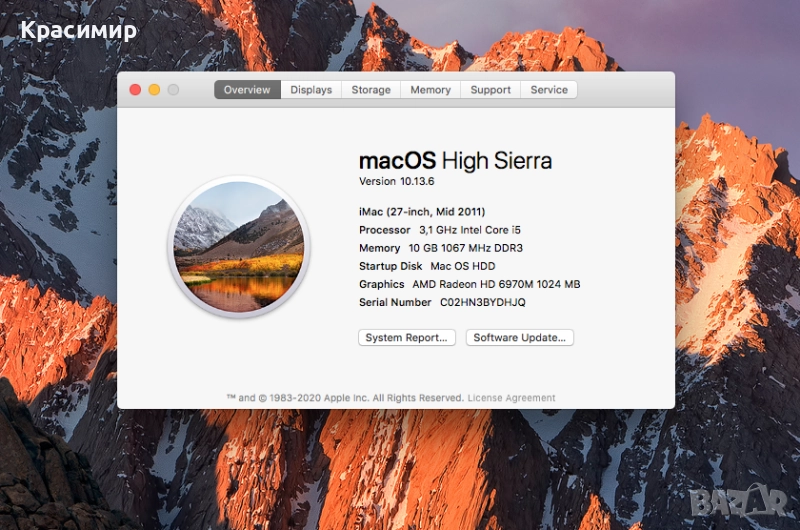Select the Overview tab

pyautogui.click(x=247, y=90)
